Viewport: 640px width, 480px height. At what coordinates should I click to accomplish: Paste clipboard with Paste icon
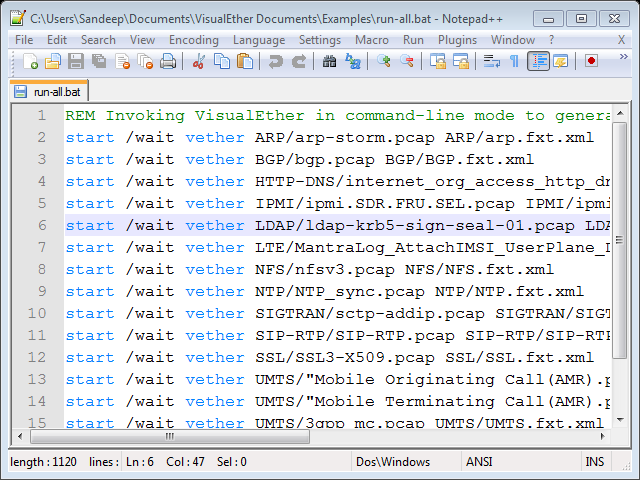pos(245,61)
